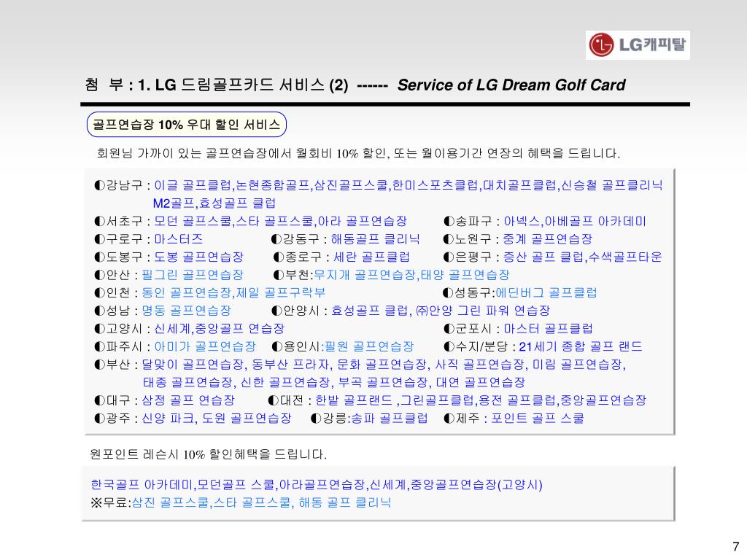Select '논현종합골프' text
This screenshot has height=560, width=747.
(273, 185)
